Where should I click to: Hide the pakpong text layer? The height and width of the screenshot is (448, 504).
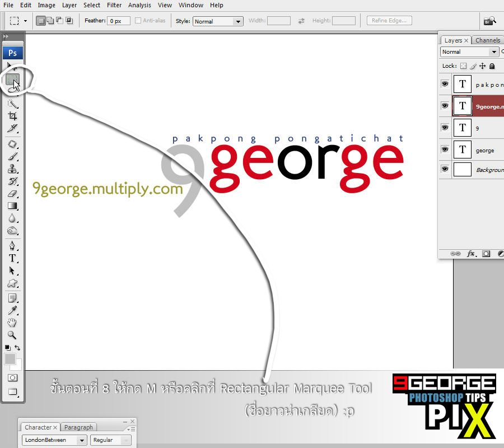click(445, 84)
